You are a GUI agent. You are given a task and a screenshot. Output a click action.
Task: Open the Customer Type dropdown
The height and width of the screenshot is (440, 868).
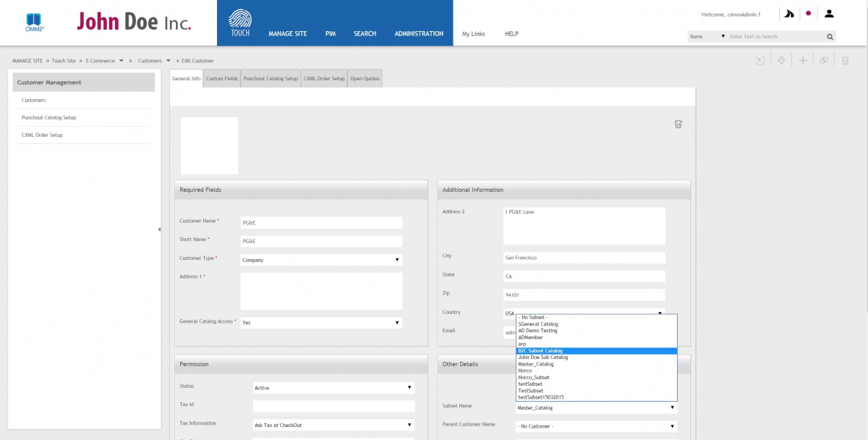coord(321,260)
